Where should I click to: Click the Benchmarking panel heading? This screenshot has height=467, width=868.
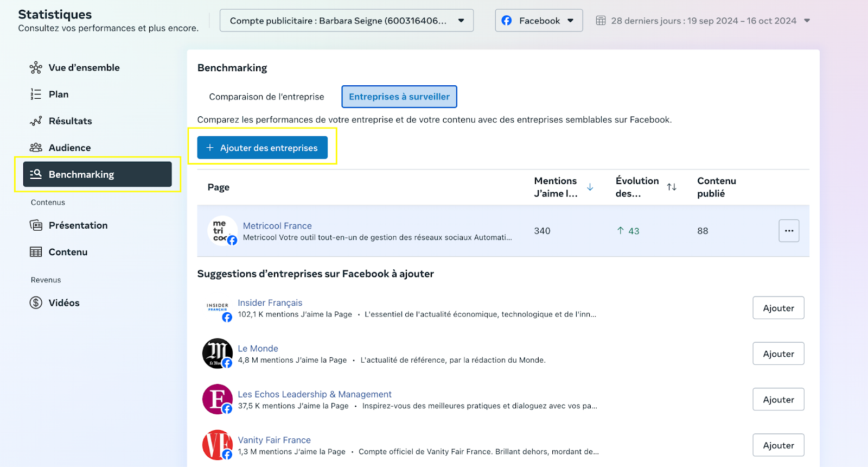click(232, 68)
